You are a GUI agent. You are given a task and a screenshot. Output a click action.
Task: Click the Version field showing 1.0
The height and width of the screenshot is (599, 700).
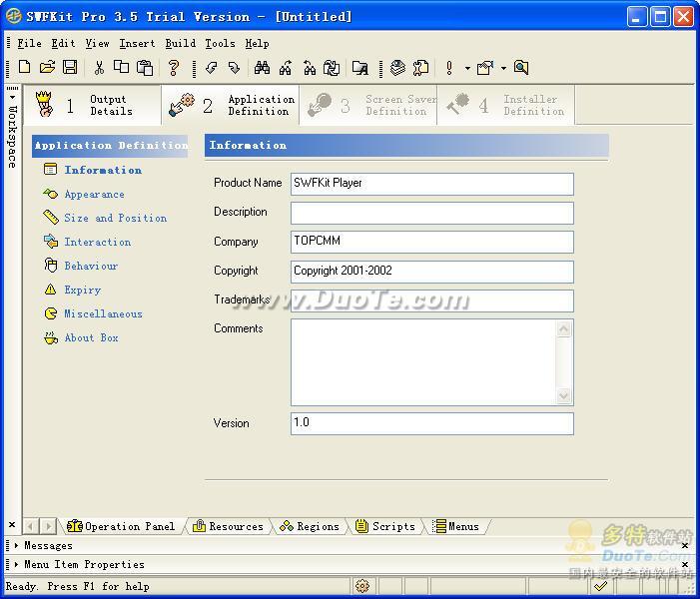432,423
